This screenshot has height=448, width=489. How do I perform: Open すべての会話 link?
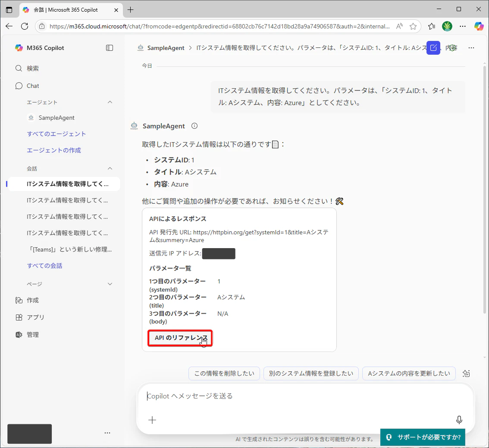coord(44,266)
